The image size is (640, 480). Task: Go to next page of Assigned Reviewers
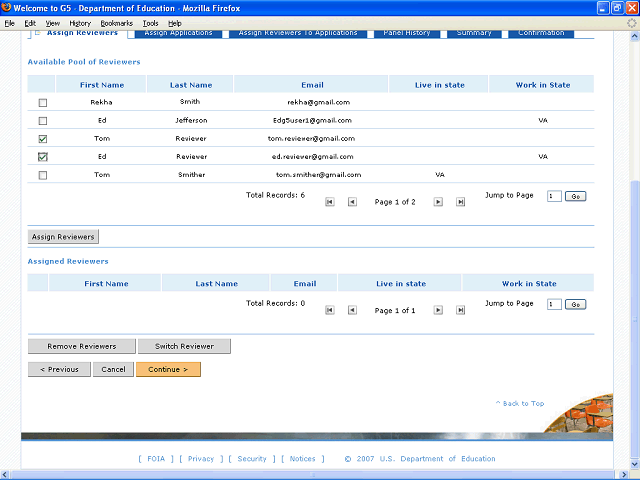click(x=438, y=310)
